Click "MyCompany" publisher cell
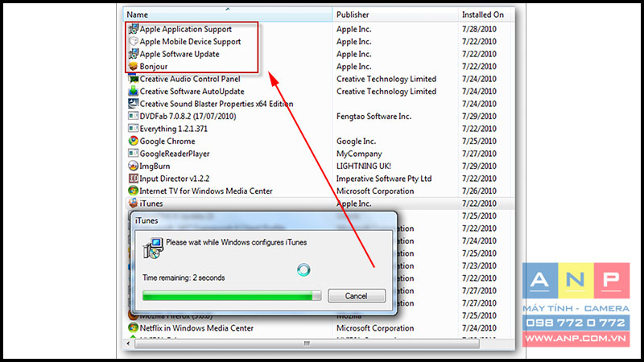 pyautogui.click(x=359, y=154)
